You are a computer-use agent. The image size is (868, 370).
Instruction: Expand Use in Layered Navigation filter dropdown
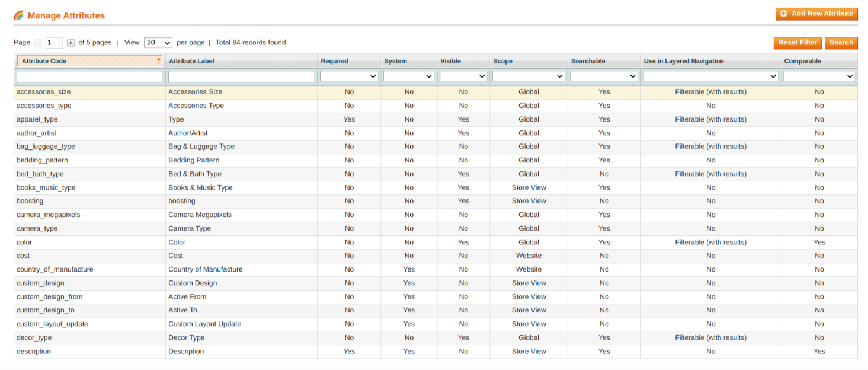[710, 76]
